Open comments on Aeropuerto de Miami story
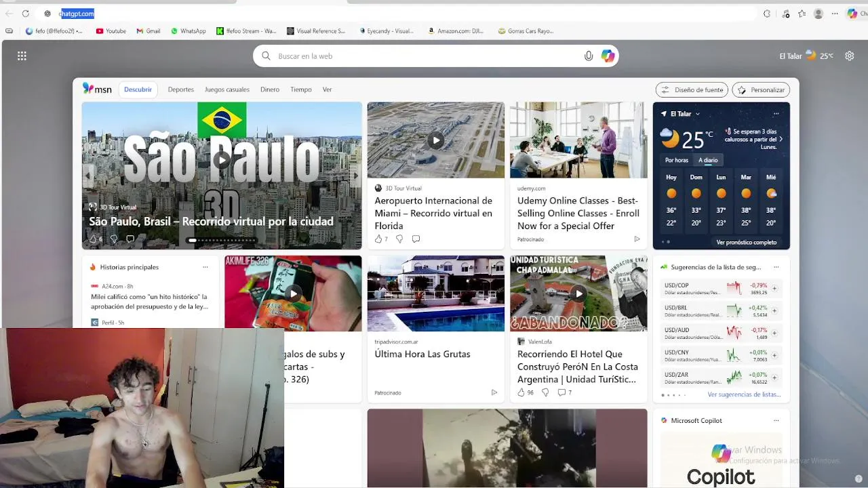 click(416, 239)
